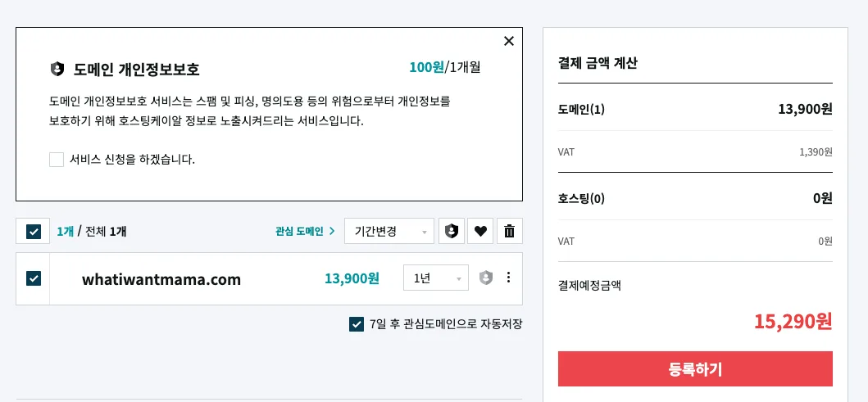
Task: Click the privacy protection shield toolbar button
Action: [452, 231]
